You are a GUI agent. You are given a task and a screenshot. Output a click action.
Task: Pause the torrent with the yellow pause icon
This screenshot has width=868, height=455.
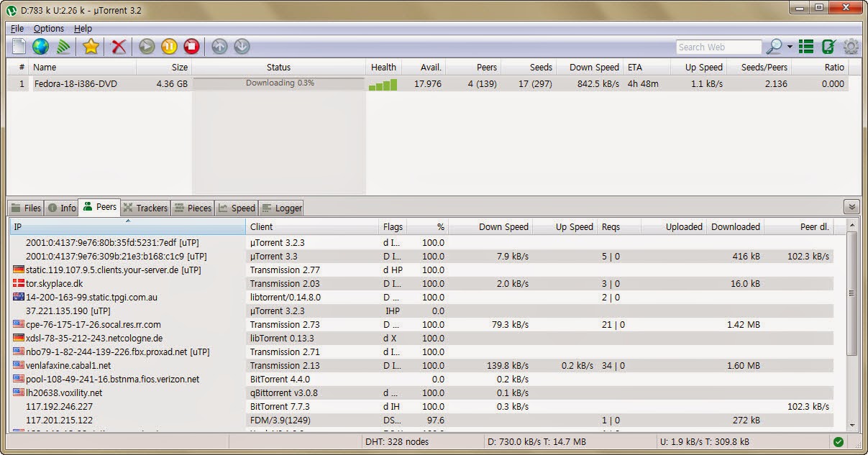point(169,47)
